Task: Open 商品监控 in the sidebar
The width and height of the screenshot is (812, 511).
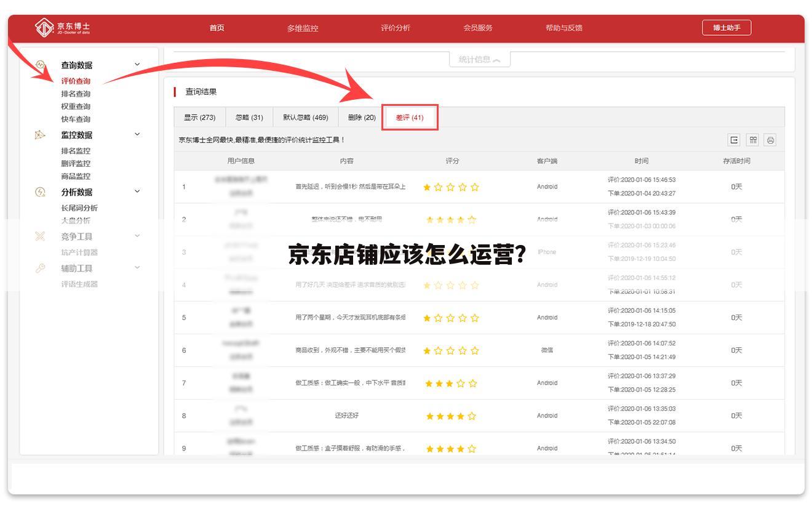Action: coord(76,176)
